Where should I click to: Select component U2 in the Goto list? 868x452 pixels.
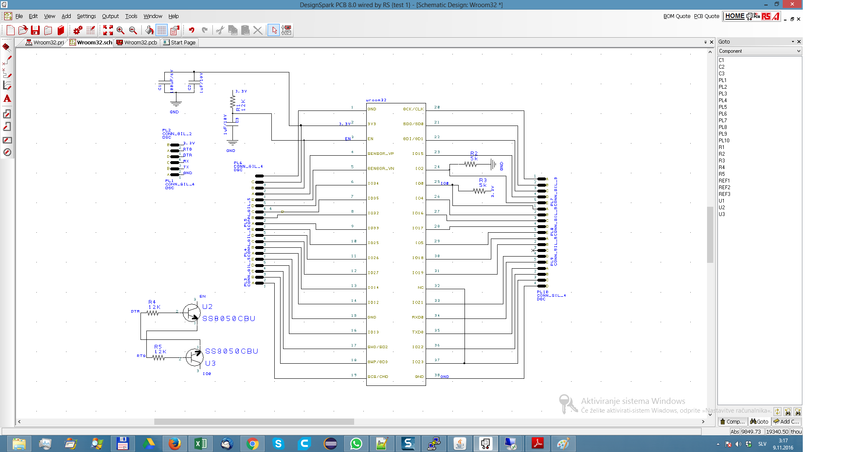point(722,208)
